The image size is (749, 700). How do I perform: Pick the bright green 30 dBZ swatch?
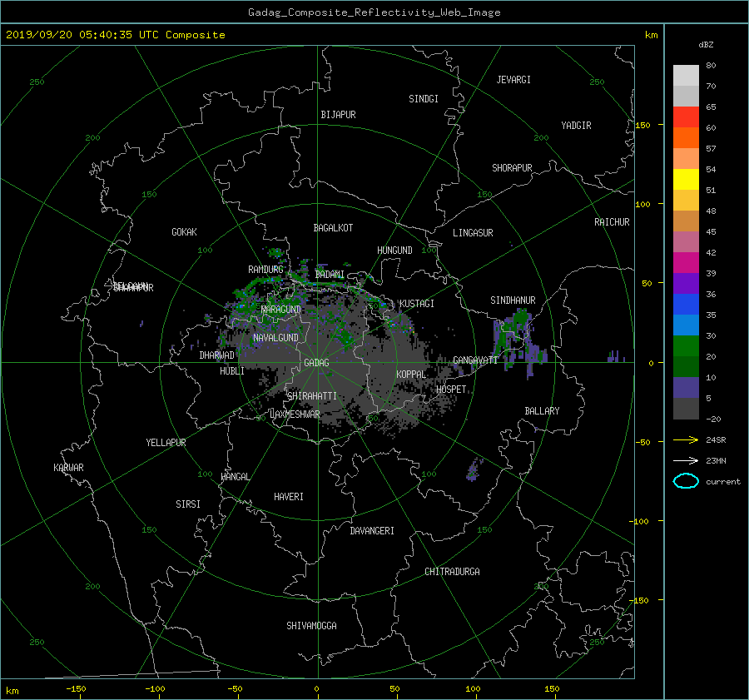(x=686, y=346)
